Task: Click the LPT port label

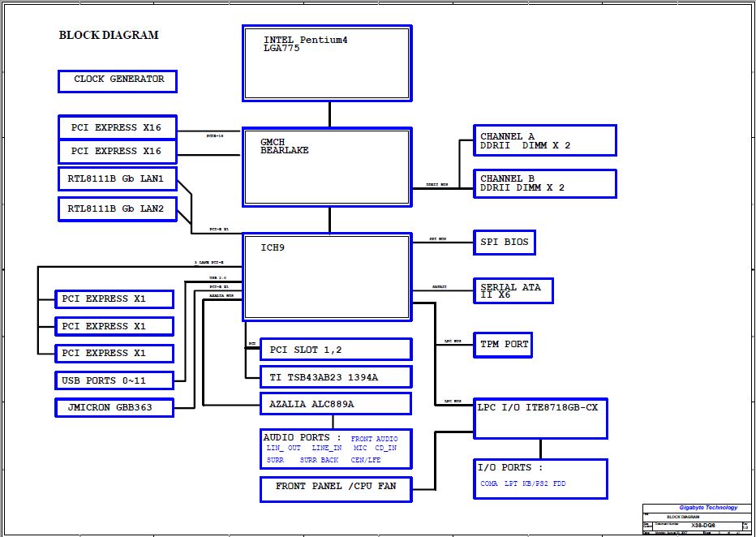Action: coord(511,483)
